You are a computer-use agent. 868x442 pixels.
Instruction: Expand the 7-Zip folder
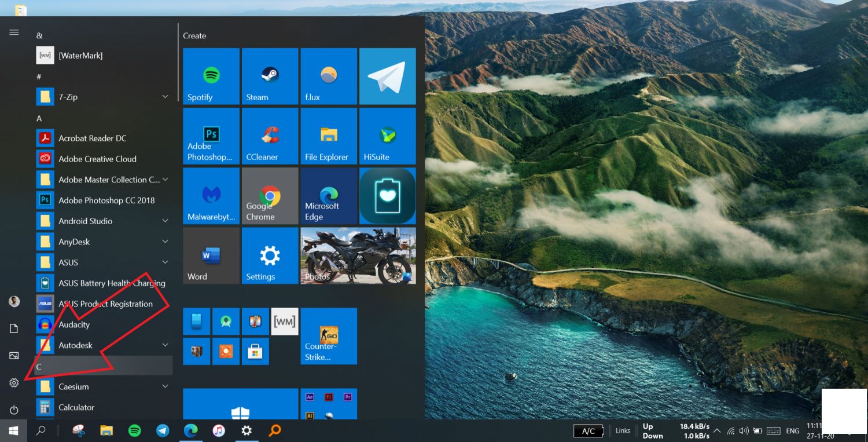tap(165, 97)
